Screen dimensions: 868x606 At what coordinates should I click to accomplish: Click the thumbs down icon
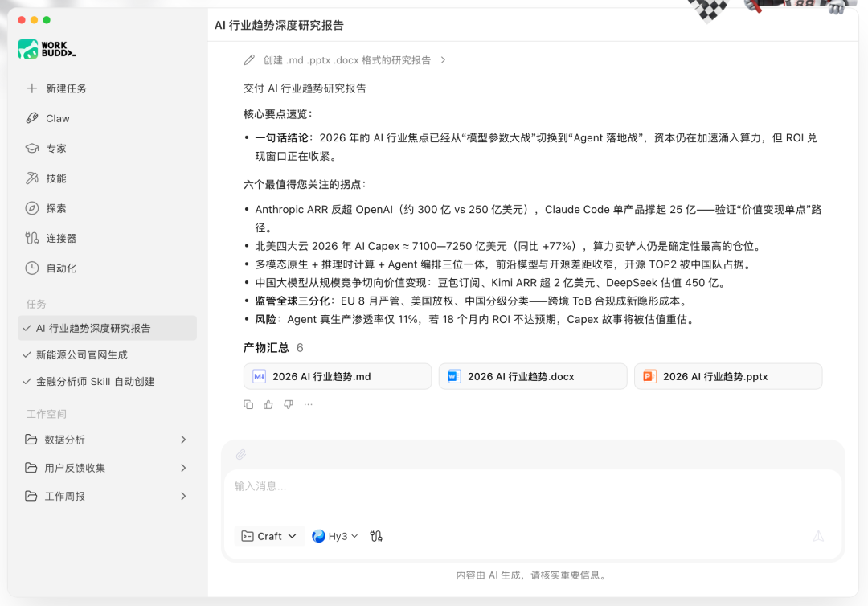coord(289,404)
